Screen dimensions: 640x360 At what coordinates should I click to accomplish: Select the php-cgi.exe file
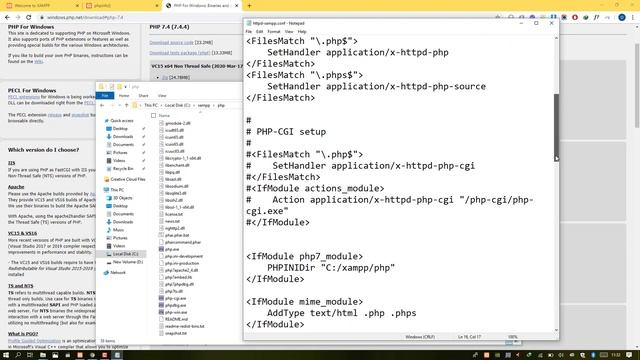pyautogui.click(x=176, y=298)
